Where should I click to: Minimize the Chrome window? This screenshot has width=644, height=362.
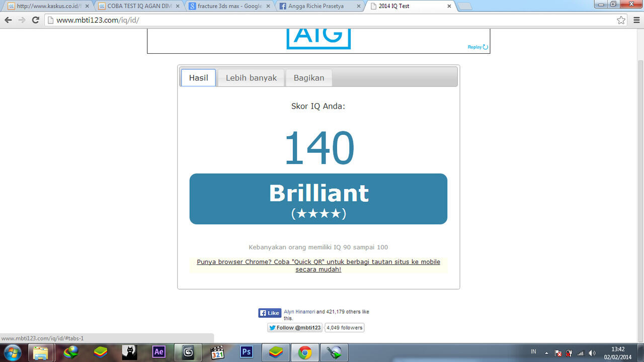600,4
